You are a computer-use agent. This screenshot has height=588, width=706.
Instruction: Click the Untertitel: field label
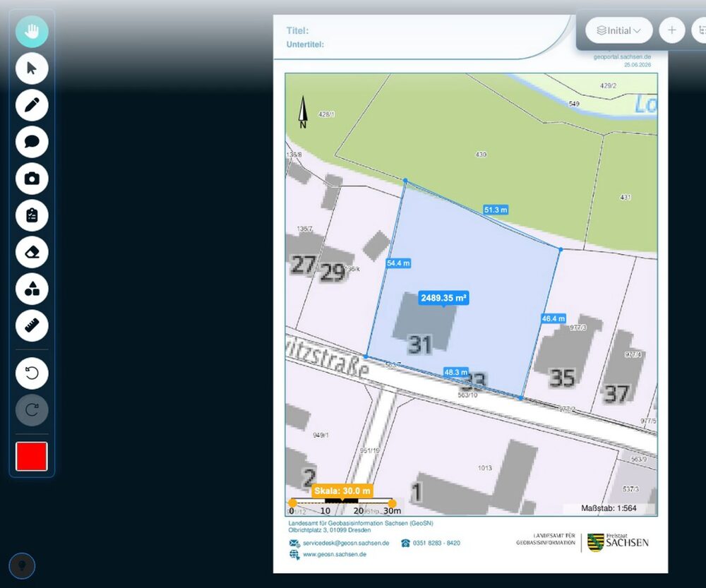coord(305,44)
